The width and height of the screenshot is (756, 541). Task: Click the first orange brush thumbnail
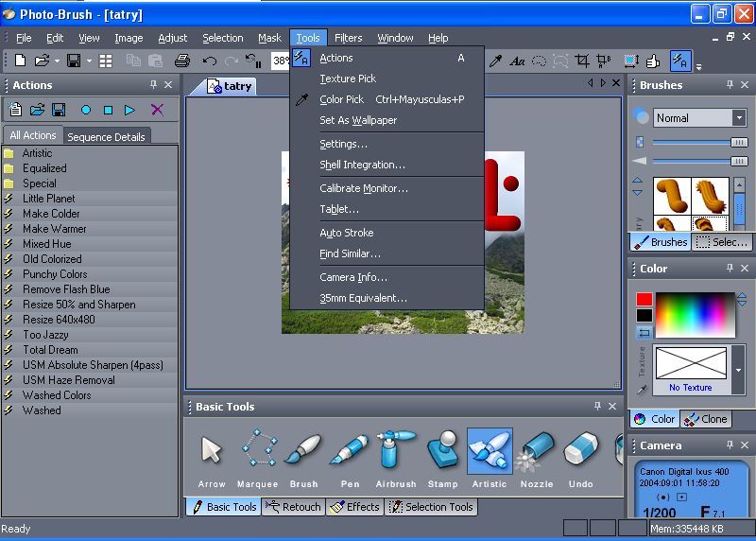[672, 196]
